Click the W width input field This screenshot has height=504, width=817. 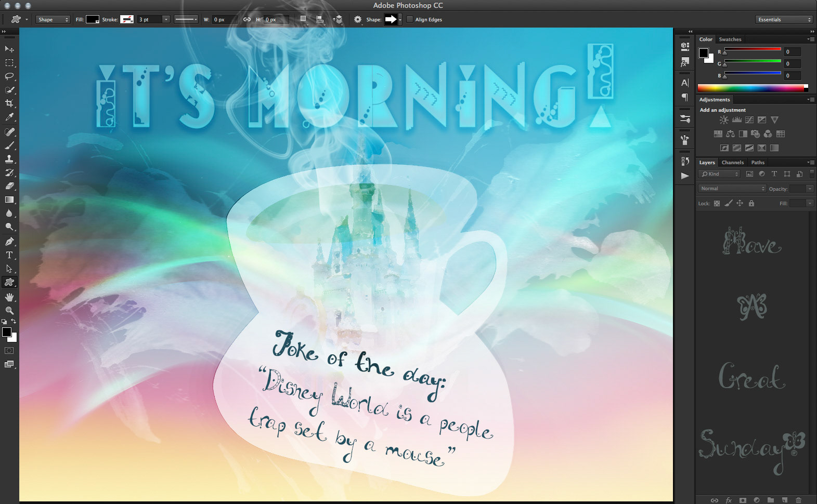tap(225, 20)
